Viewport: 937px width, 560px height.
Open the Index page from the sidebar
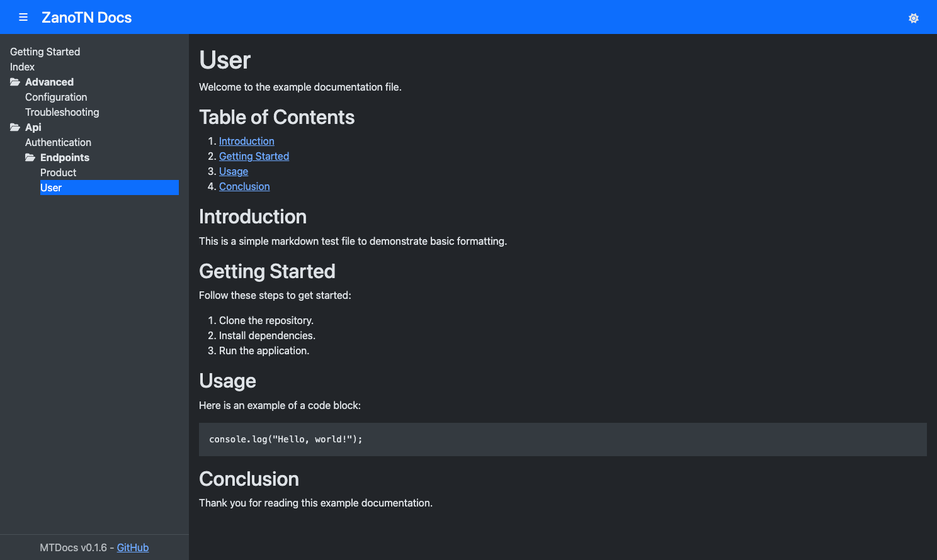click(x=22, y=67)
